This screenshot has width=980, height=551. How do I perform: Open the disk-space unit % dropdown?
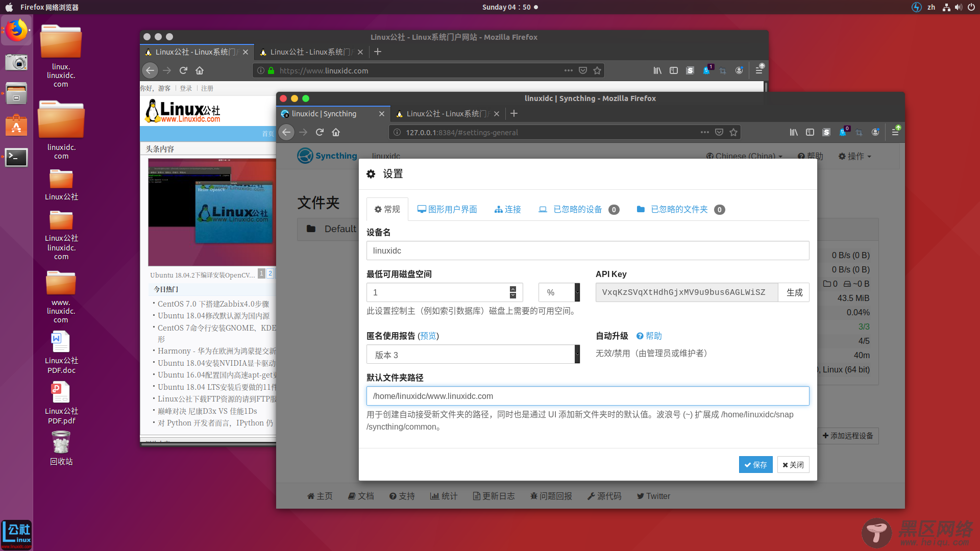pyautogui.click(x=559, y=292)
